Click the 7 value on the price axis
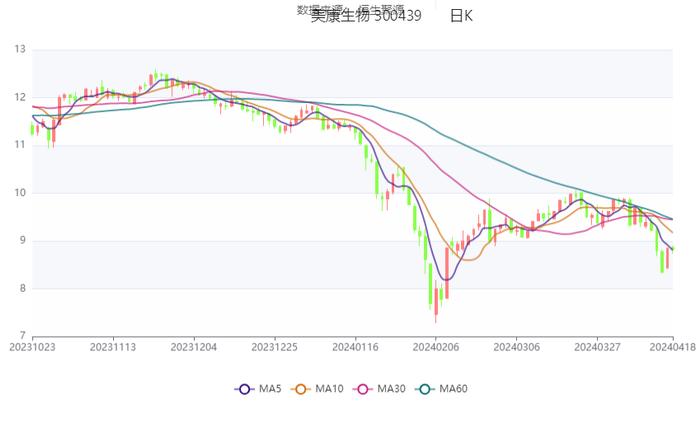700x427 pixels. point(23,336)
